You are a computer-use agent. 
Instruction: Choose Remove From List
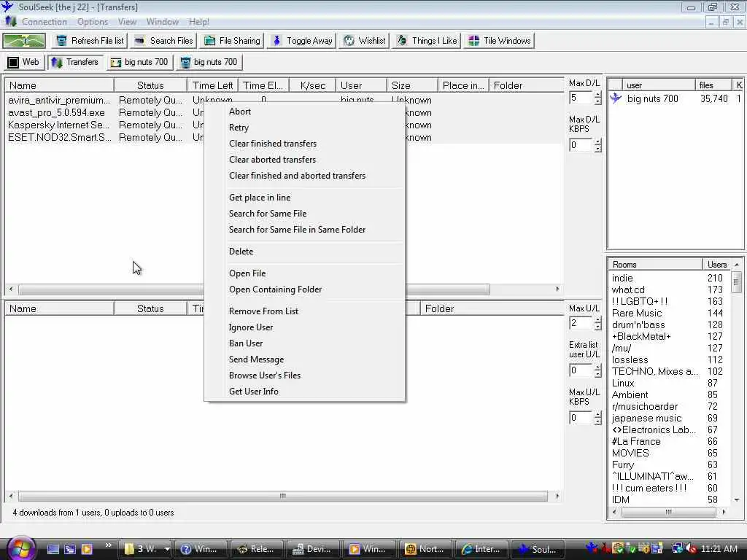(x=304, y=311)
